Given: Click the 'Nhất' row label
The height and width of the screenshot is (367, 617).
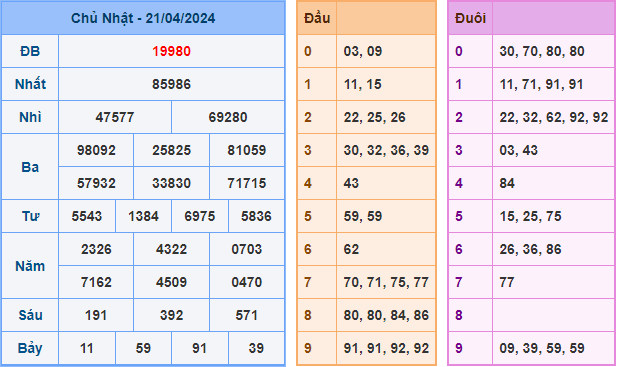Looking at the screenshot, I should [30, 84].
